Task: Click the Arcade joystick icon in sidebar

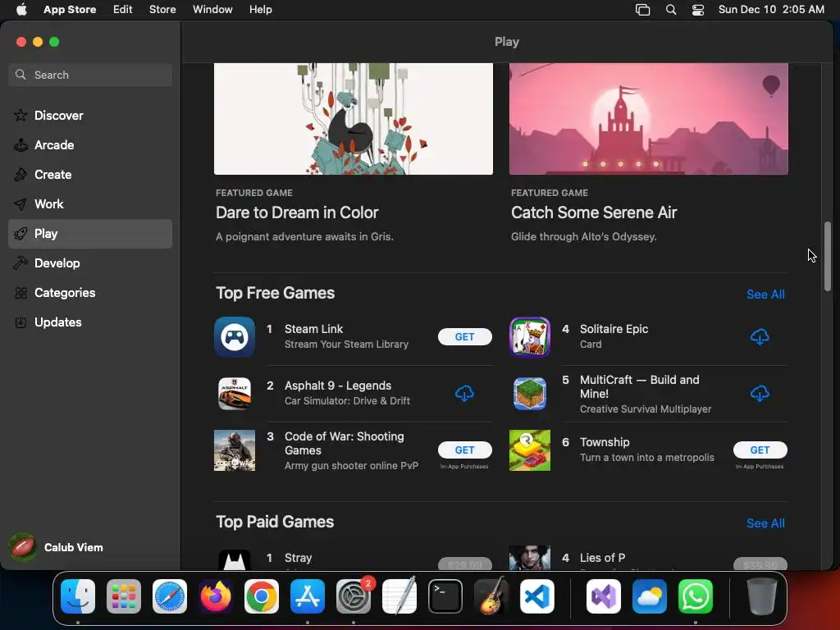Action: pos(21,144)
